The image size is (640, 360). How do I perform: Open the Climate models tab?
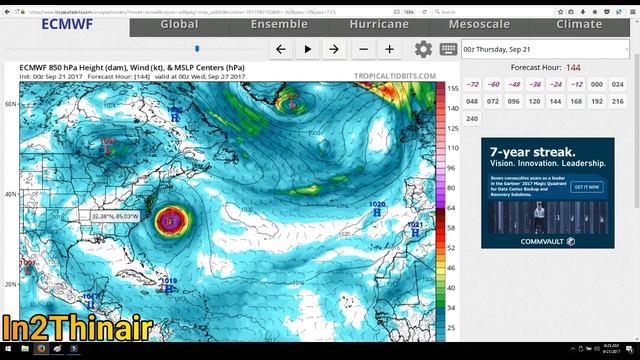pyautogui.click(x=579, y=24)
